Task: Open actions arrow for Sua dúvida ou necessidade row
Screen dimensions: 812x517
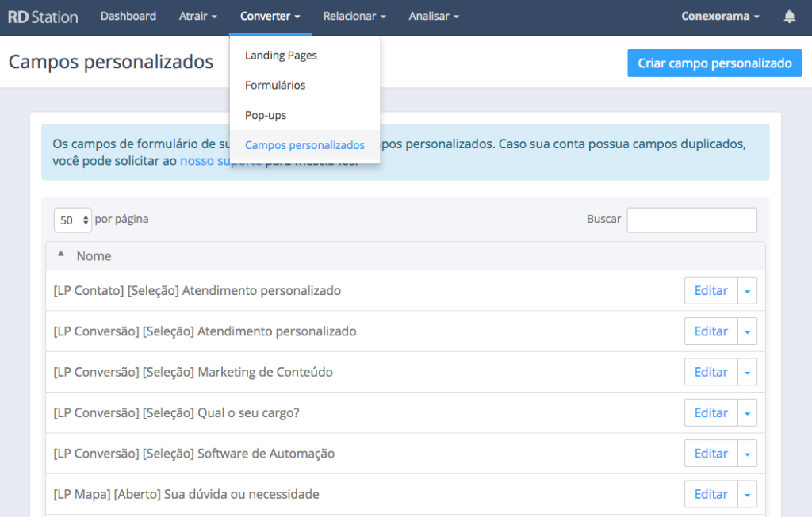Action: pyautogui.click(x=746, y=493)
